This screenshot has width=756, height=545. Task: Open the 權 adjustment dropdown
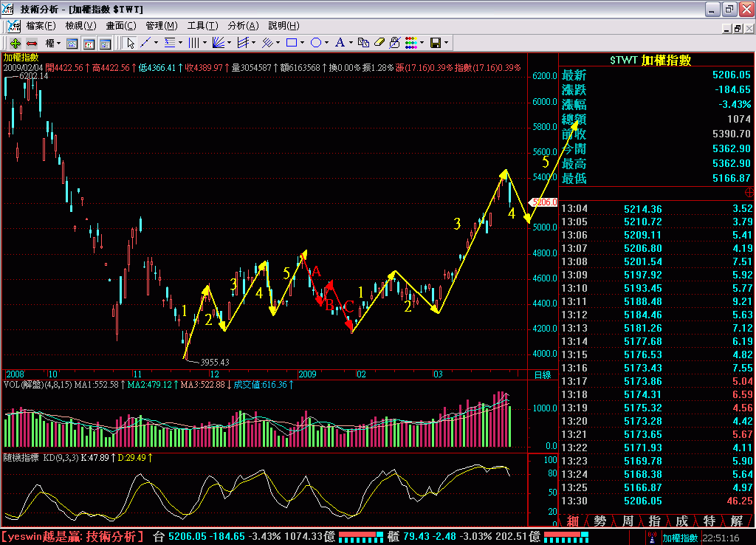tap(53, 44)
